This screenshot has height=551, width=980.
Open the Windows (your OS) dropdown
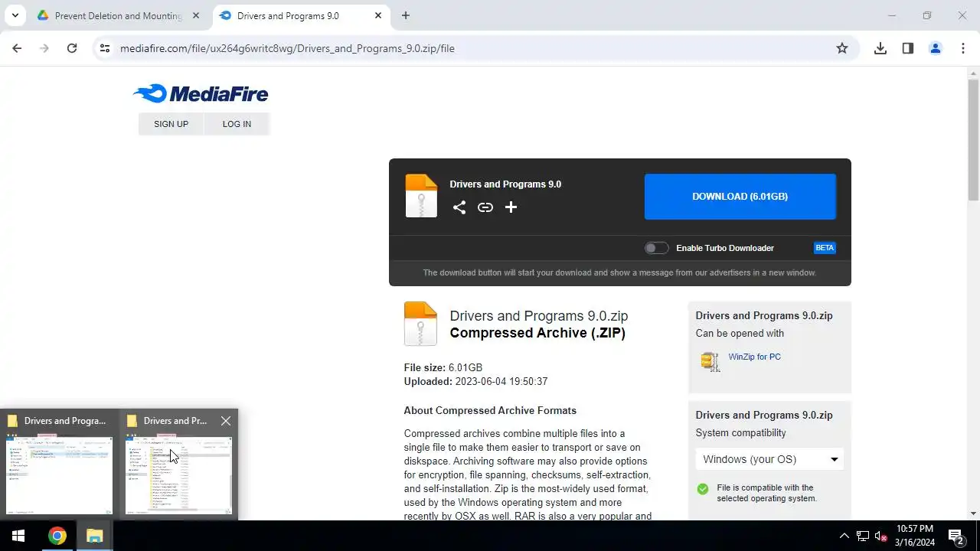[x=769, y=459]
